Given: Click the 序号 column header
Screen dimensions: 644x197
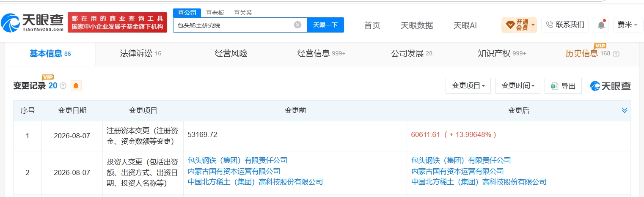Looking at the screenshot, I should pyautogui.click(x=28, y=111).
